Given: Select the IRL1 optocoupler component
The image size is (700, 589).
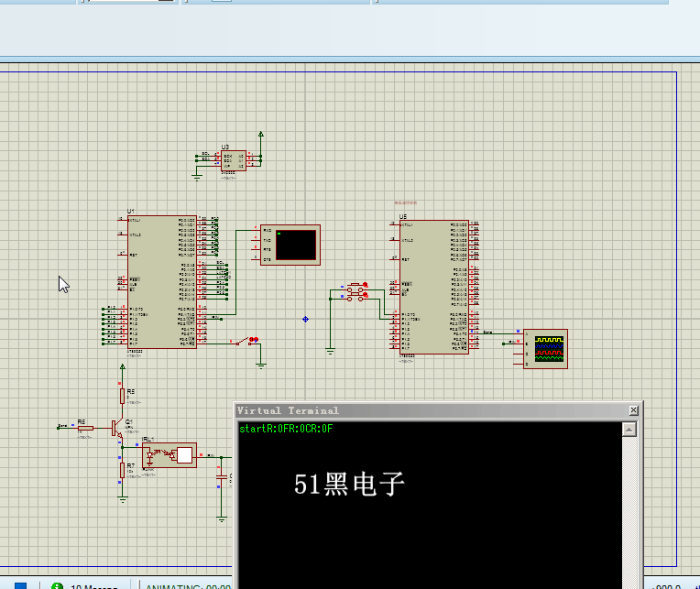Looking at the screenshot, I should (170, 455).
